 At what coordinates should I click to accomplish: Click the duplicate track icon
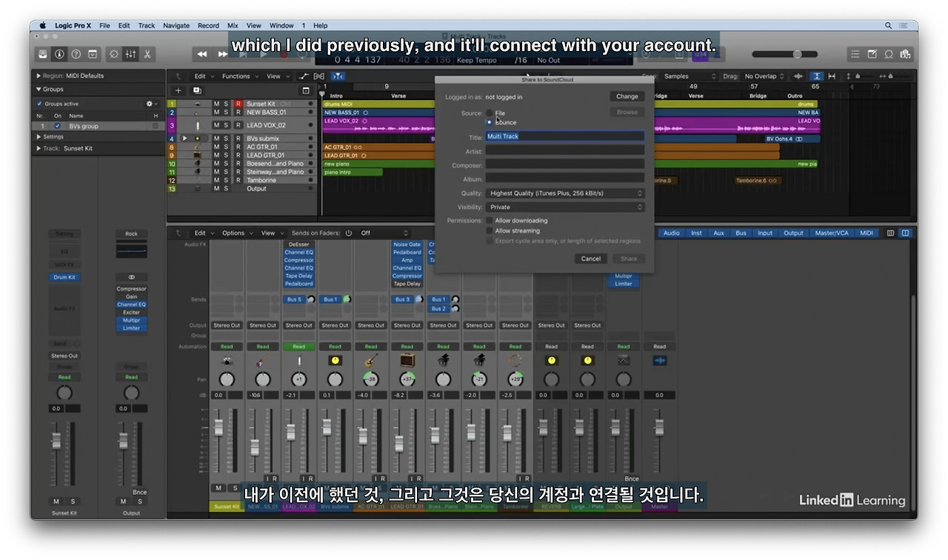coord(197,90)
